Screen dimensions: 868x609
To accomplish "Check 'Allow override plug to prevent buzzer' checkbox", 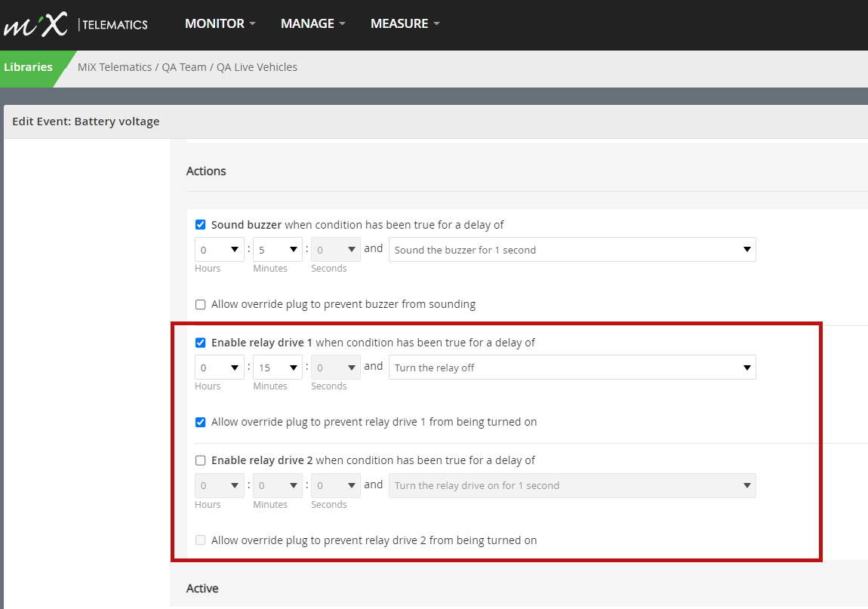I will (x=200, y=305).
